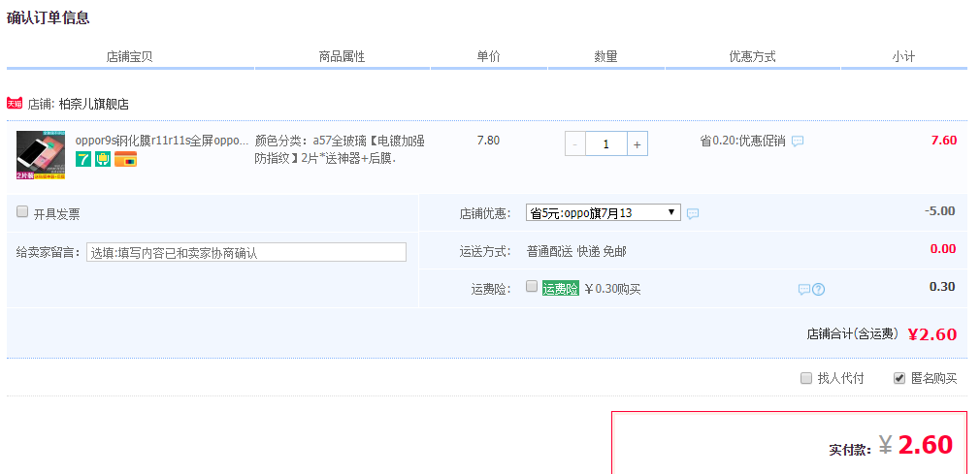Click the 优惠方式 column header
The width and height of the screenshot is (980, 474).
click(753, 57)
